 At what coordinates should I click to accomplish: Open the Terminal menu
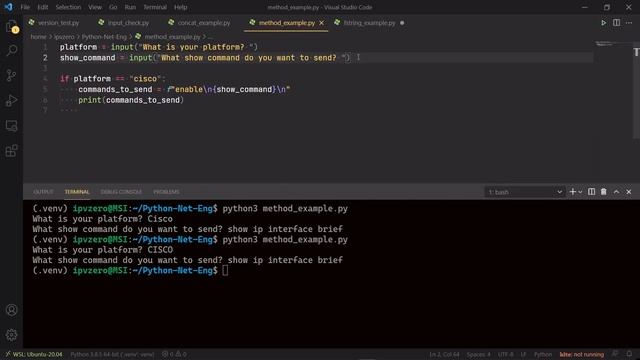(x=155, y=7)
